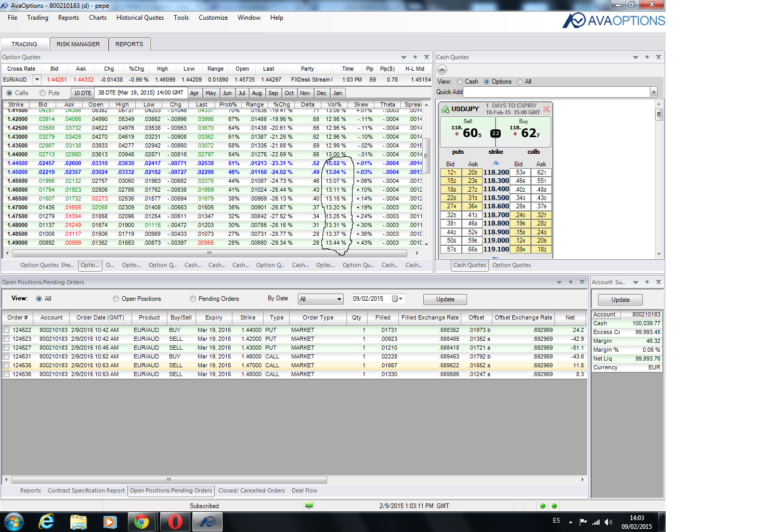780x532 pixels.
Task: Select Open Positions view radio
Action: [116, 299]
